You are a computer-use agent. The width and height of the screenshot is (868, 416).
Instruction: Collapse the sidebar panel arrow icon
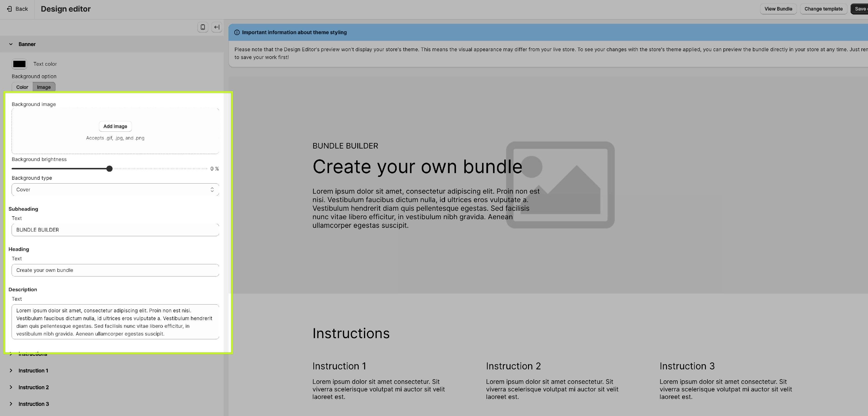click(217, 27)
